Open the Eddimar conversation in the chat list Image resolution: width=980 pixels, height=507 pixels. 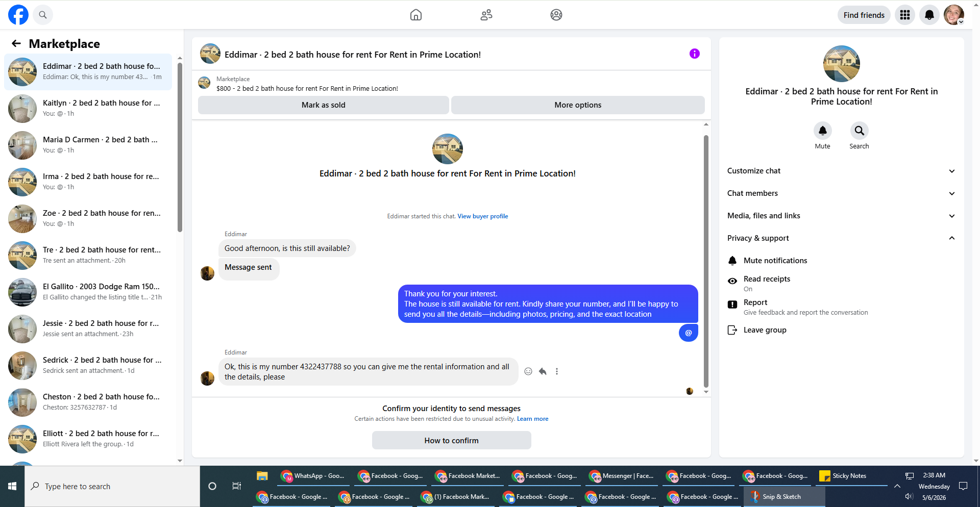(x=88, y=72)
